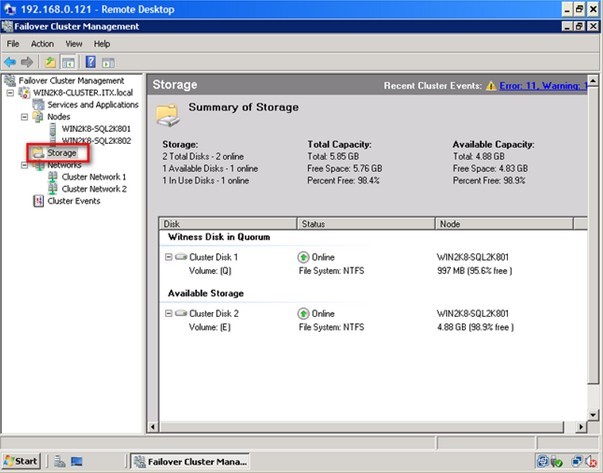Click the Cluster Disk 2 label
This screenshot has height=473, width=603.
pos(214,314)
